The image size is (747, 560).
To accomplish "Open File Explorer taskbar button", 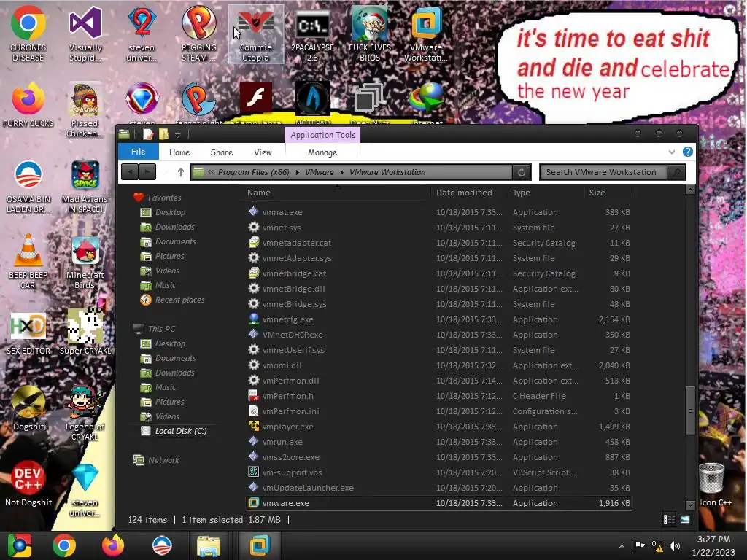I will pos(209,545).
